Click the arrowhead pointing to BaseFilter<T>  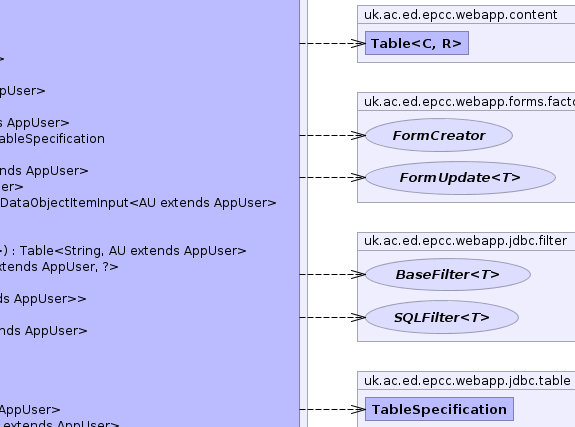(x=358, y=274)
